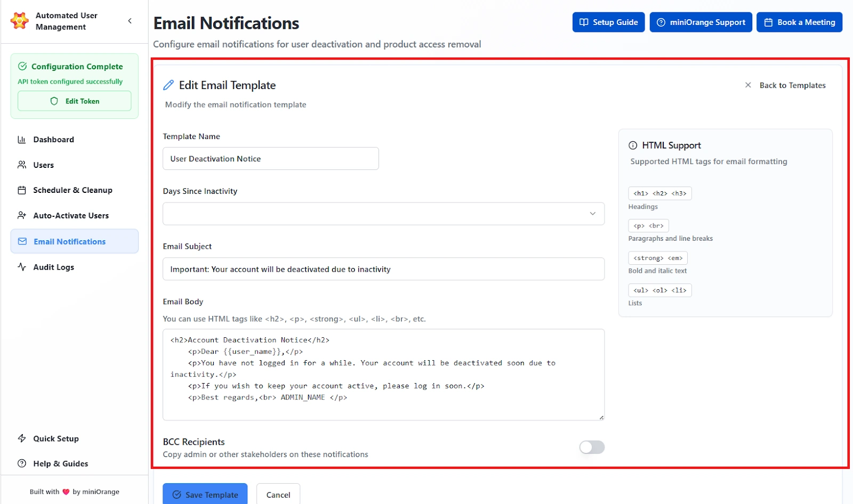Open Scheduler & Cleanup from the sidebar
853x504 pixels.
(x=72, y=190)
